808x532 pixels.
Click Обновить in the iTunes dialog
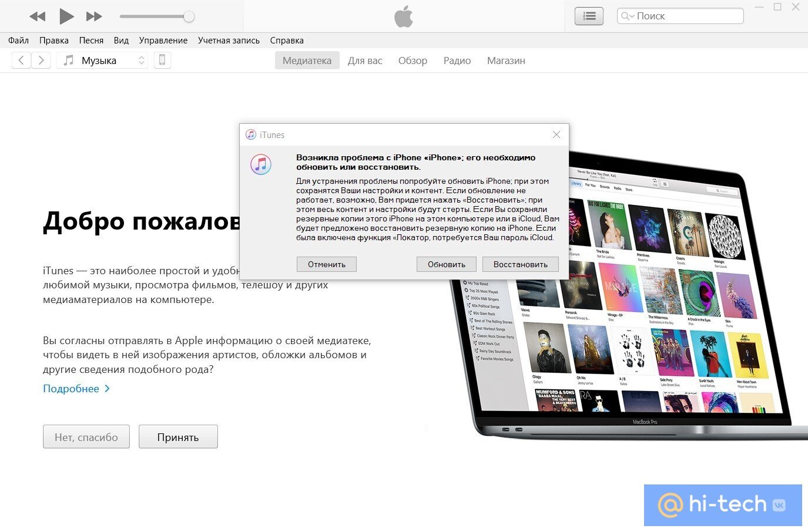pyautogui.click(x=447, y=264)
